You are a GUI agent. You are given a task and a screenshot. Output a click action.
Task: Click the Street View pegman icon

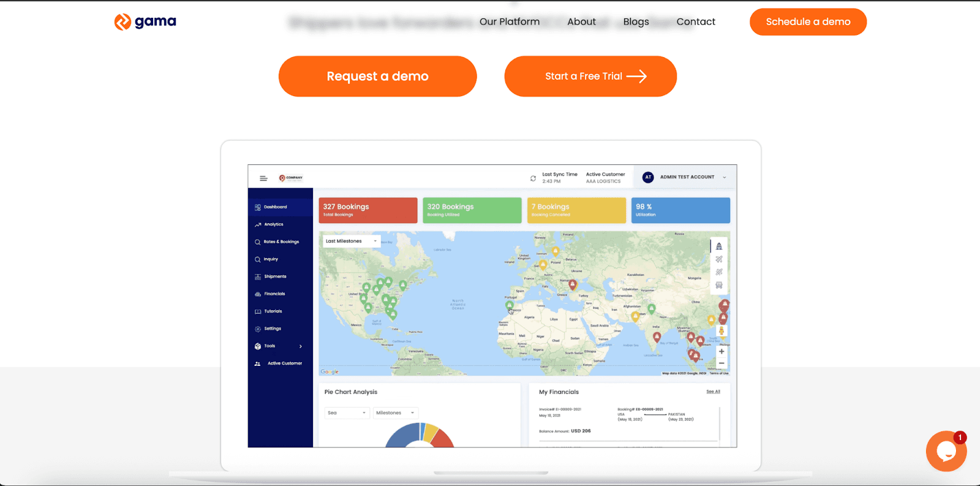[x=722, y=331]
